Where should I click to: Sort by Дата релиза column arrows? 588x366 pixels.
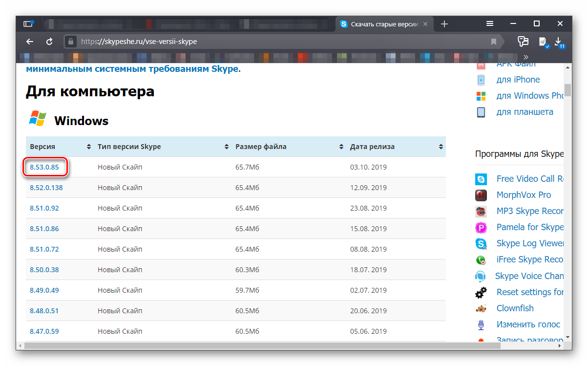click(441, 147)
